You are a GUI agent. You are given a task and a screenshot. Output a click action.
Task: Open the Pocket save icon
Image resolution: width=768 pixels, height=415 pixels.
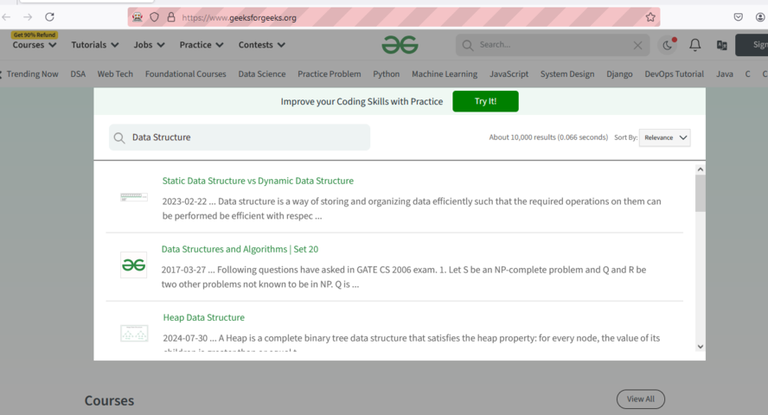pos(738,17)
